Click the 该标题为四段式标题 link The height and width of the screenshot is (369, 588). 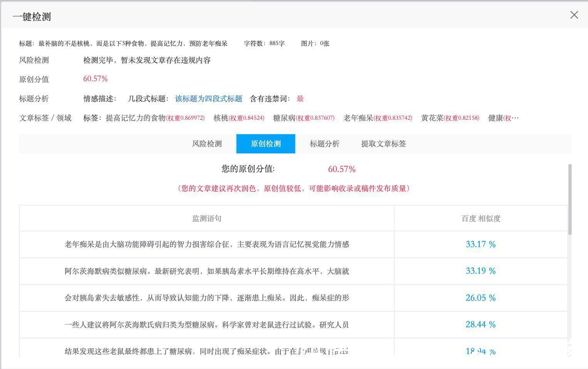point(208,99)
